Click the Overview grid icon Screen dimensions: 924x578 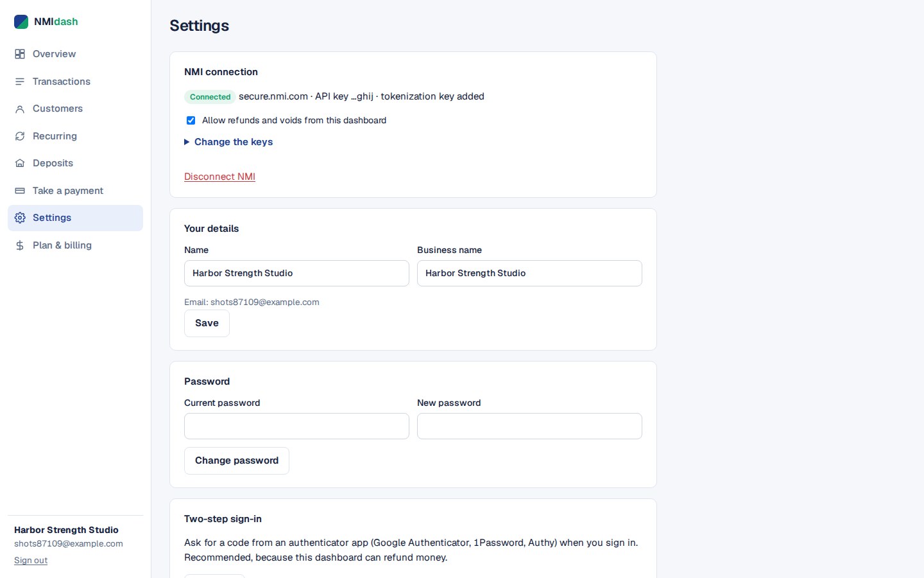pyautogui.click(x=20, y=54)
